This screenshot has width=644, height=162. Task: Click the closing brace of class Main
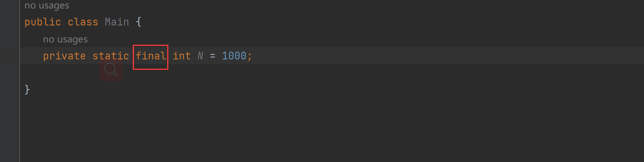(x=27, y=89)
